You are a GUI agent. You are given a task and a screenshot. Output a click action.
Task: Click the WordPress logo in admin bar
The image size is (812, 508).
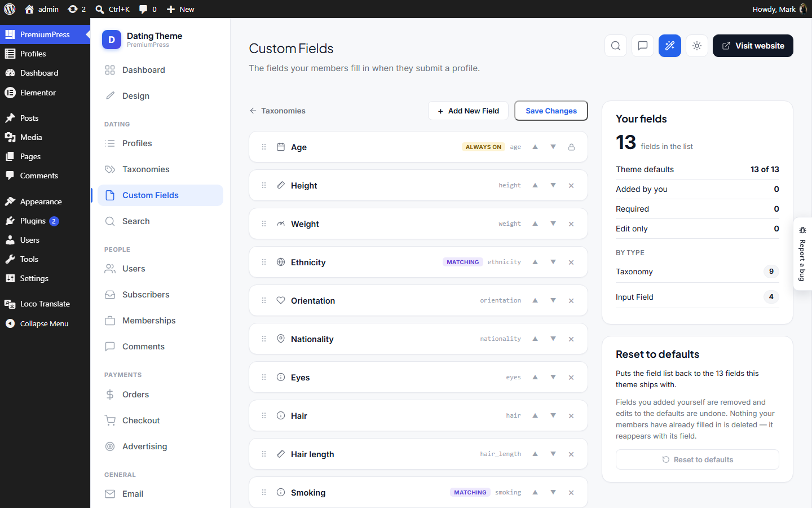(x=10, y=9)
